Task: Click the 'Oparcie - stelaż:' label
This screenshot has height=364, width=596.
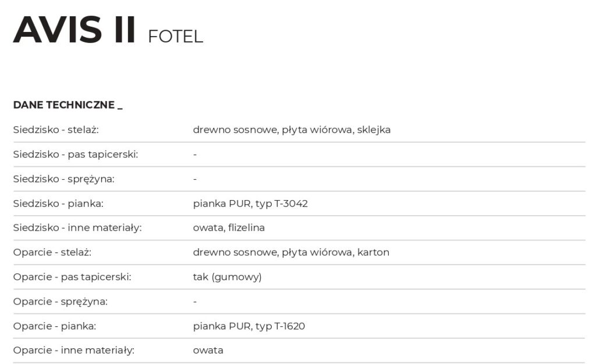Action: click(52, 252)
